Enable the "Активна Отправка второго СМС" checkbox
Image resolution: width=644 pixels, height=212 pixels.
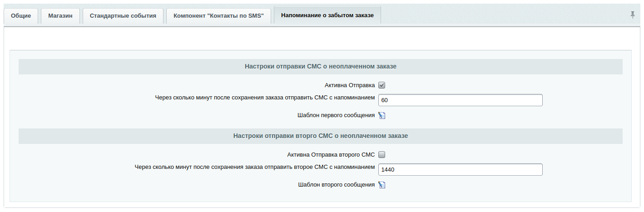point(381,154)
